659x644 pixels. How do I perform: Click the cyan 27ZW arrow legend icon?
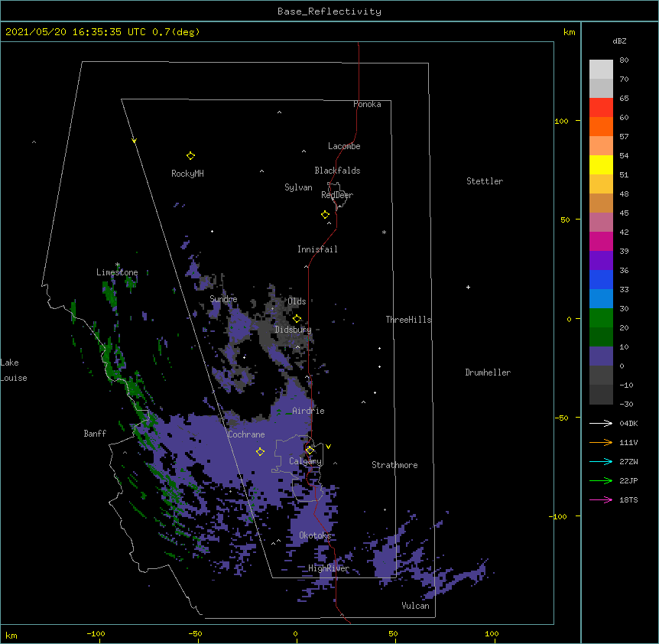601,461
